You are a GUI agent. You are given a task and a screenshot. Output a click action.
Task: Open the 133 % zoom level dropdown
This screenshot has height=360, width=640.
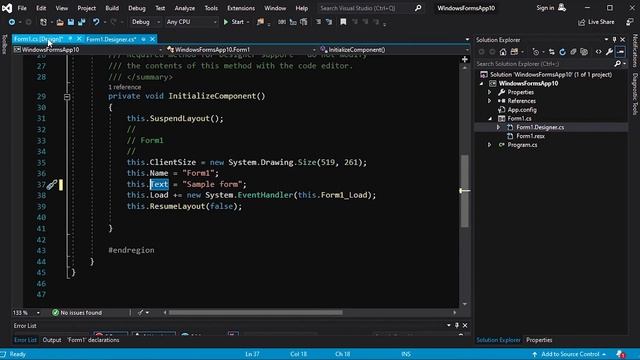(x=38, y=313)
